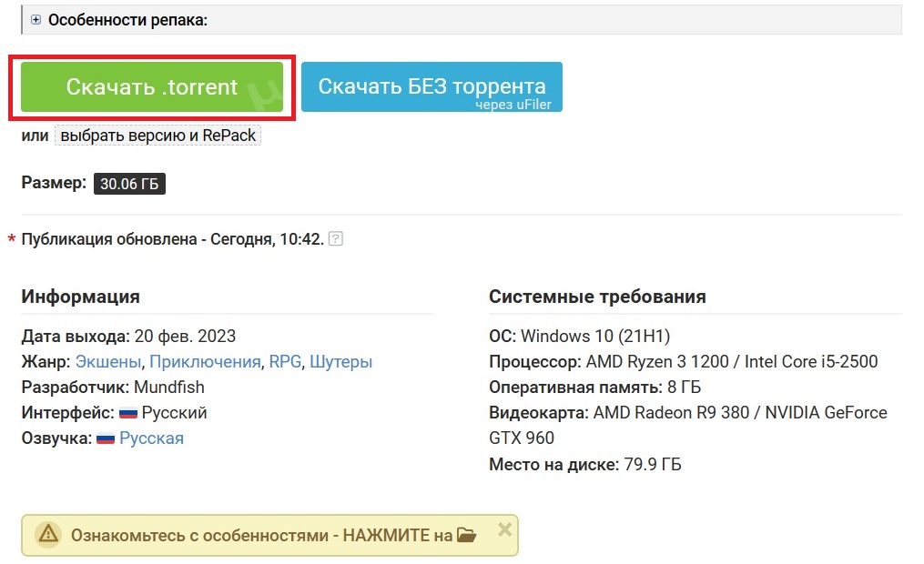Click the µTorrent logo on green button
924x564 pixels.
(x=265, y=92)
